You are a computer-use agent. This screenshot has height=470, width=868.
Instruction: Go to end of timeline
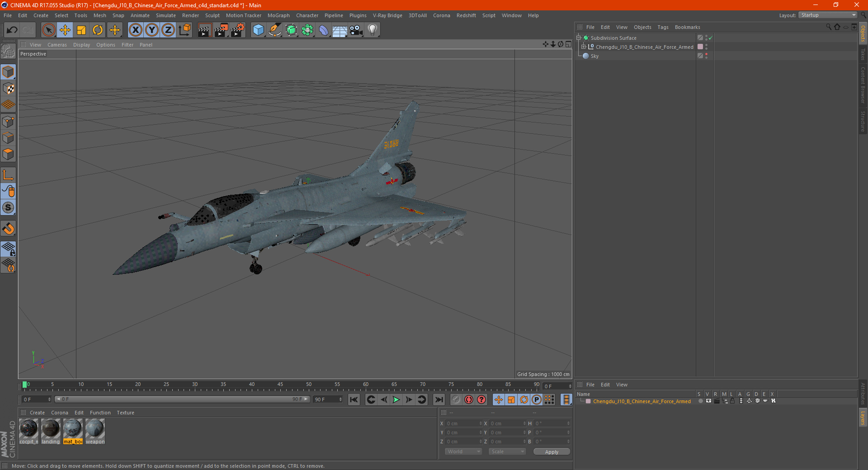tap(439, 399)
